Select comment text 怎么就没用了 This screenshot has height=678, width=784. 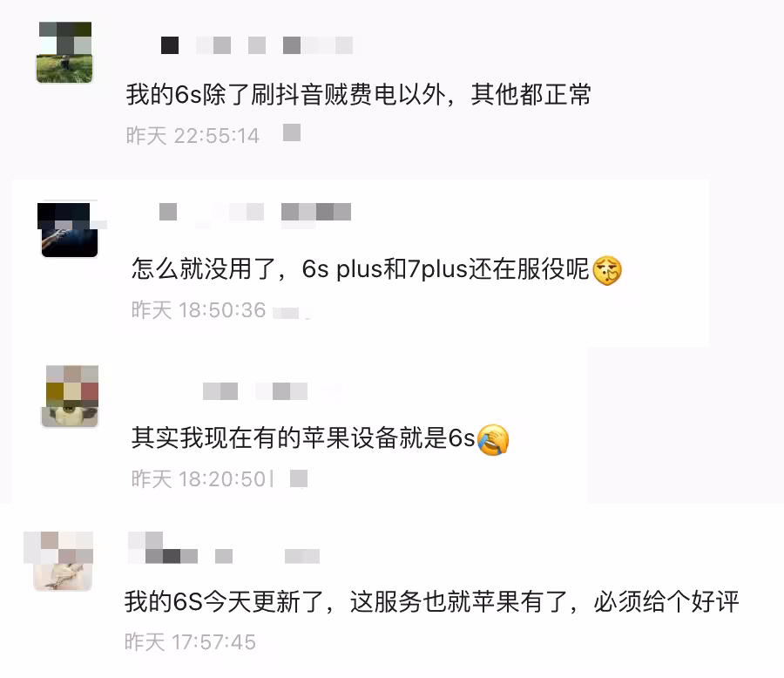click(203, 269)
